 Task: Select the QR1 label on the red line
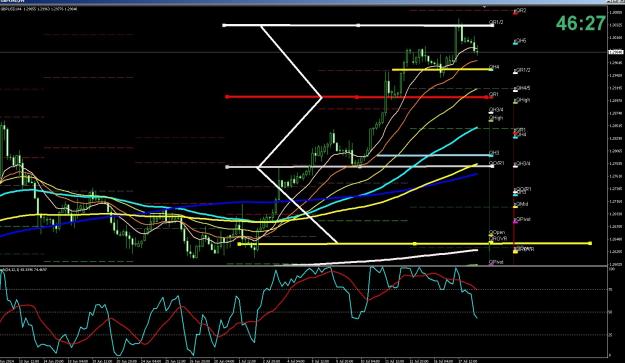(494, 94)
